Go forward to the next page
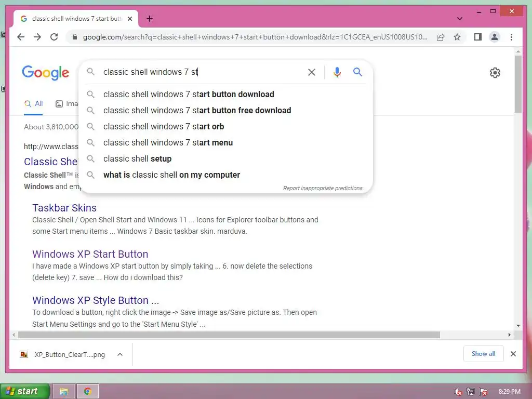 point(37,37)
